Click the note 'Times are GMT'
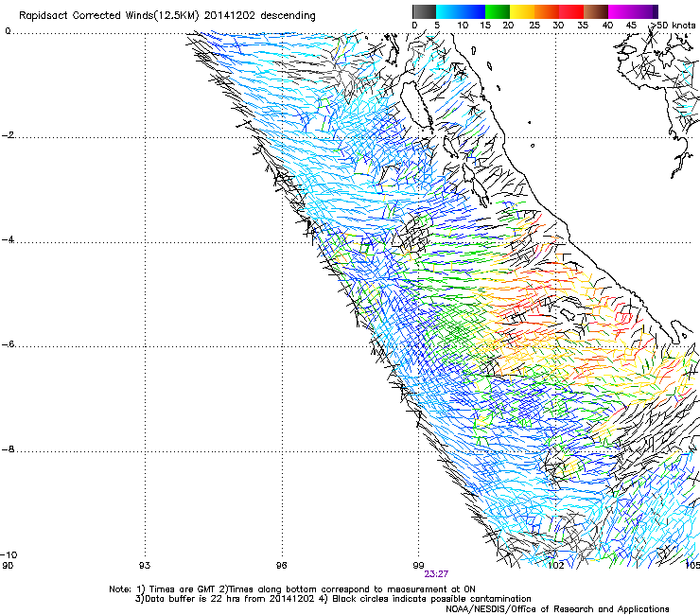700x615 pixels. (x=183, y=589)
